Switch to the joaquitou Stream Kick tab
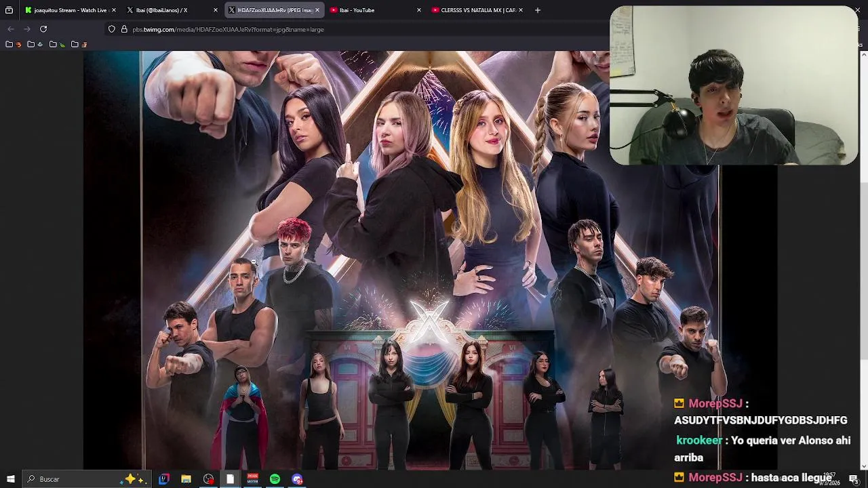868x488 pixels. click(x=71, y=10)
